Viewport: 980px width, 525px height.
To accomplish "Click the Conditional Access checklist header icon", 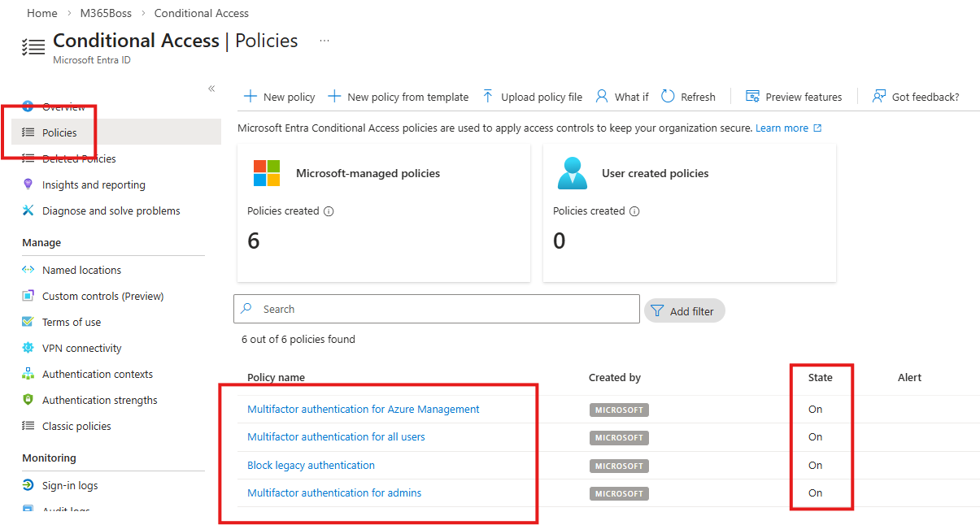I will (33, 46).
